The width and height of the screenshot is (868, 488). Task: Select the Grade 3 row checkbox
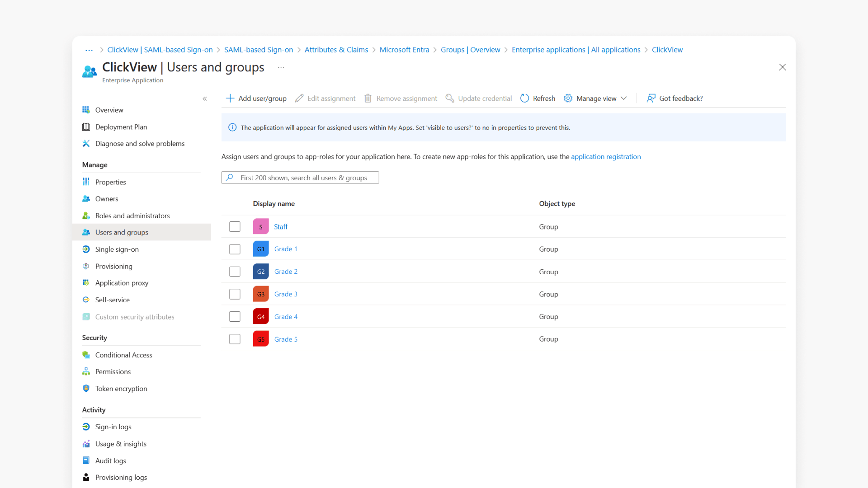(235, 294)
